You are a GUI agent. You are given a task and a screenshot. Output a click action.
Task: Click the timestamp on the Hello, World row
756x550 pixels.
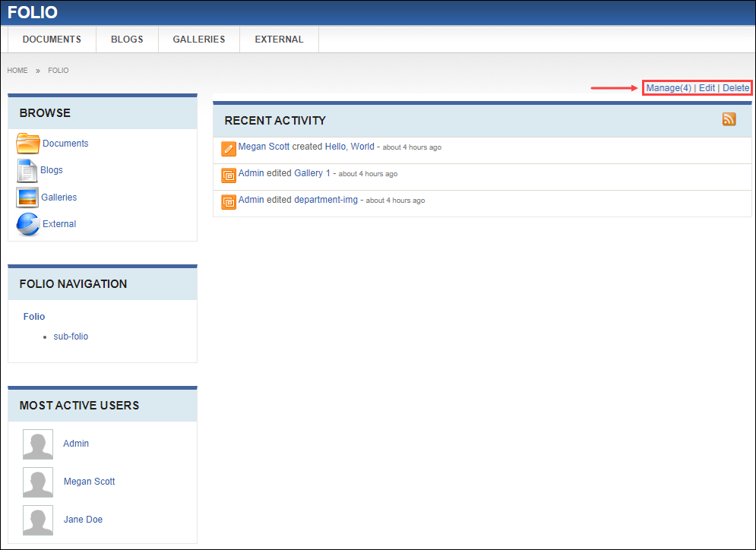[x=412, y=147]
